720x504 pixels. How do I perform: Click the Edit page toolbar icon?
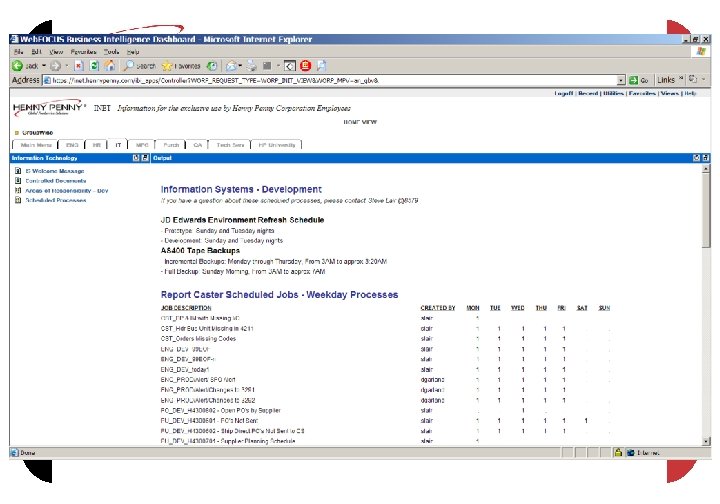pos(267,66)
